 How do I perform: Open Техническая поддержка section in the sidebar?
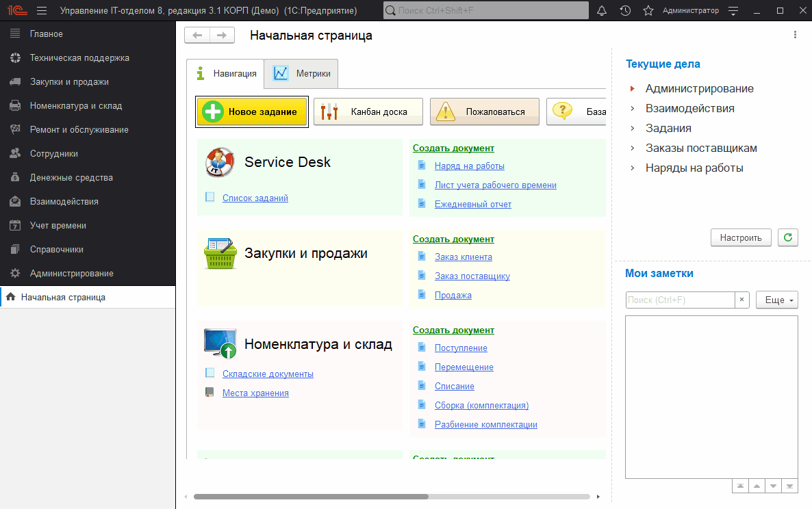(x=79, y=58)
